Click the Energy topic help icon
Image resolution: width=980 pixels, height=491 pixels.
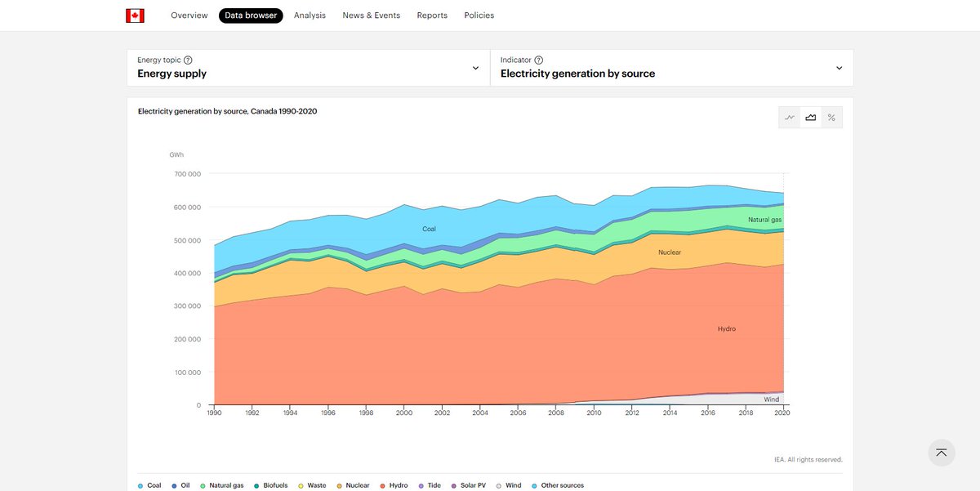188,59
